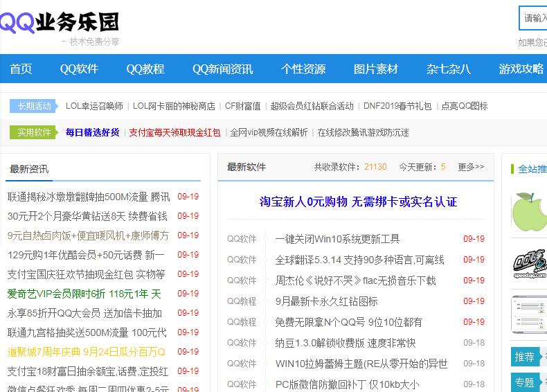Click the search input field

[533, 18]
